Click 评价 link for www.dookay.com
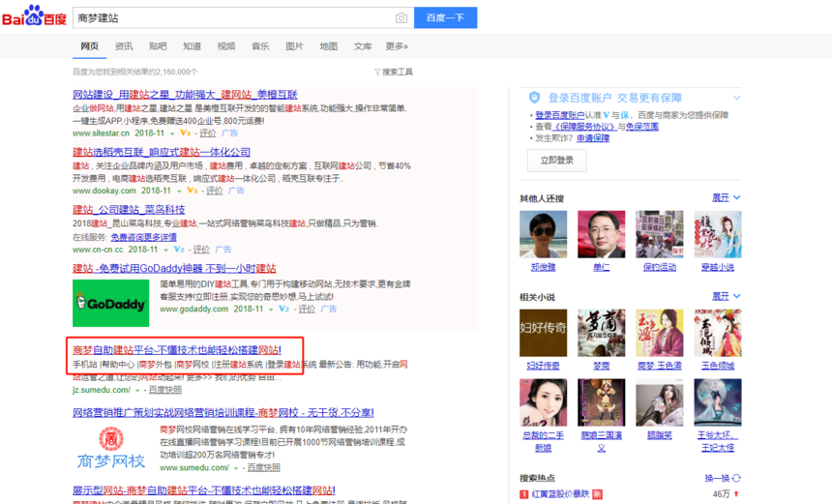This screenshot has height=504, width=832. 215,191
